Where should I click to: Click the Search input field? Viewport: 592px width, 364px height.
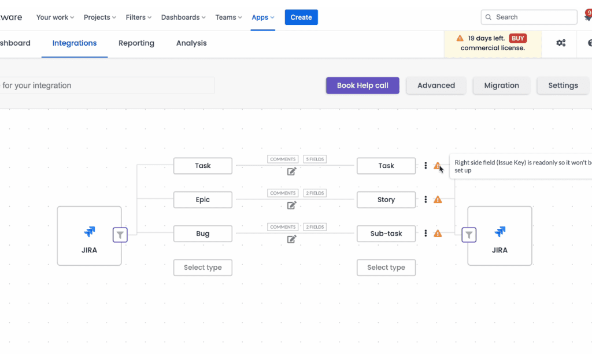529,17
